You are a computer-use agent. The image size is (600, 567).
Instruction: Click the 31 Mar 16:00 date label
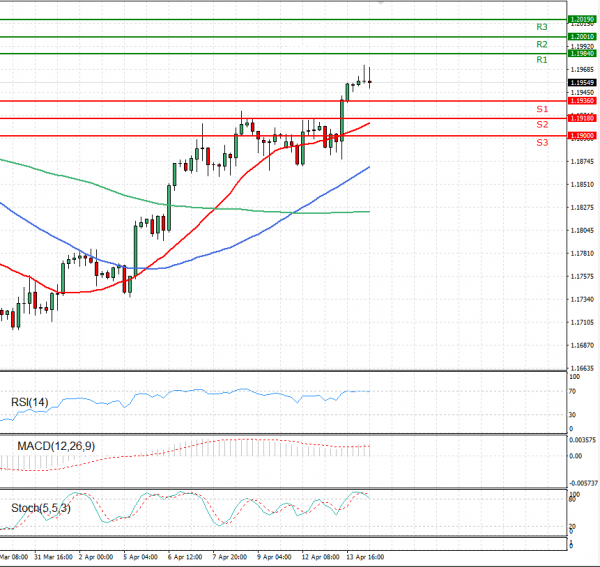(x=54, y=557)
